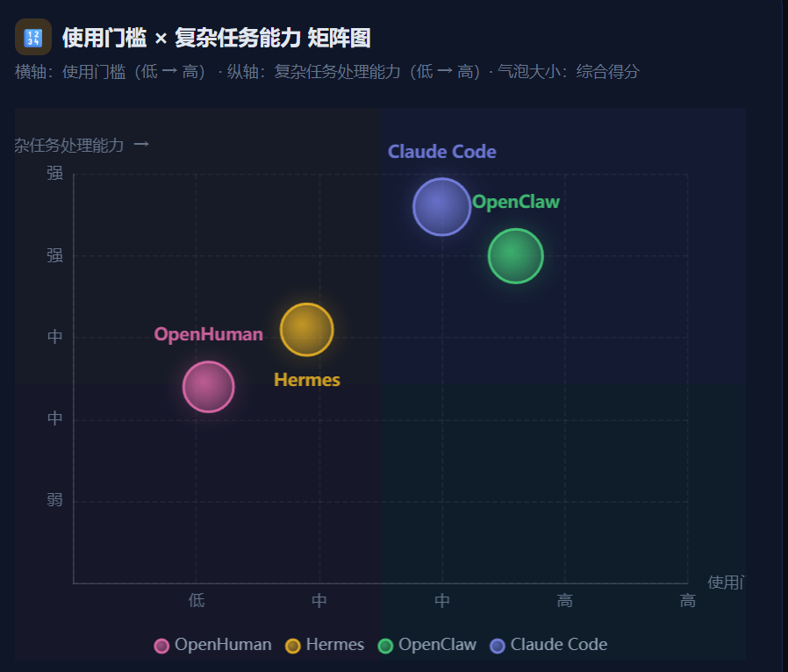The image size is (788, 672).
Task: Click the green OpenClaw legend marker
Action: click(x=385, y=646)
